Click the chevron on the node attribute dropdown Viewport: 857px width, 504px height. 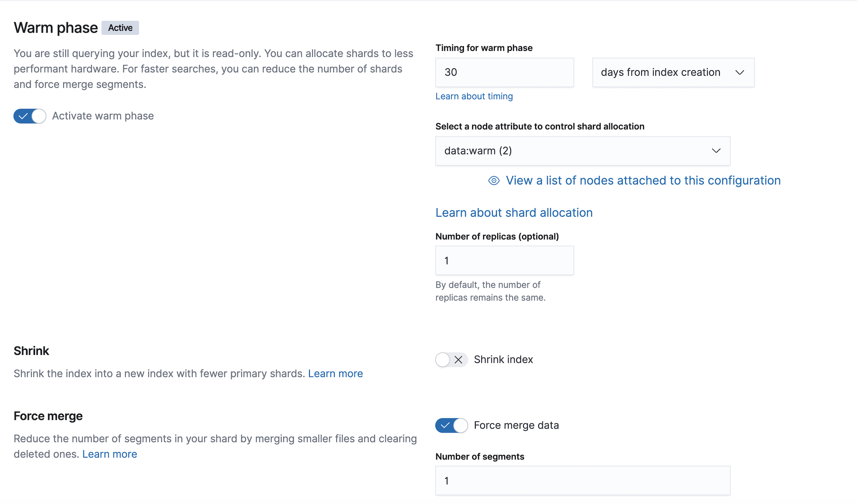716,151
